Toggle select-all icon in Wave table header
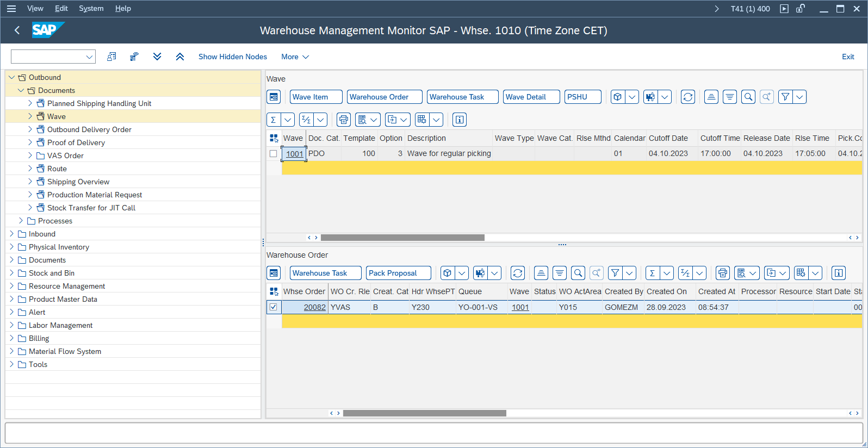This screenshot has width=868, height=448. 274,138
